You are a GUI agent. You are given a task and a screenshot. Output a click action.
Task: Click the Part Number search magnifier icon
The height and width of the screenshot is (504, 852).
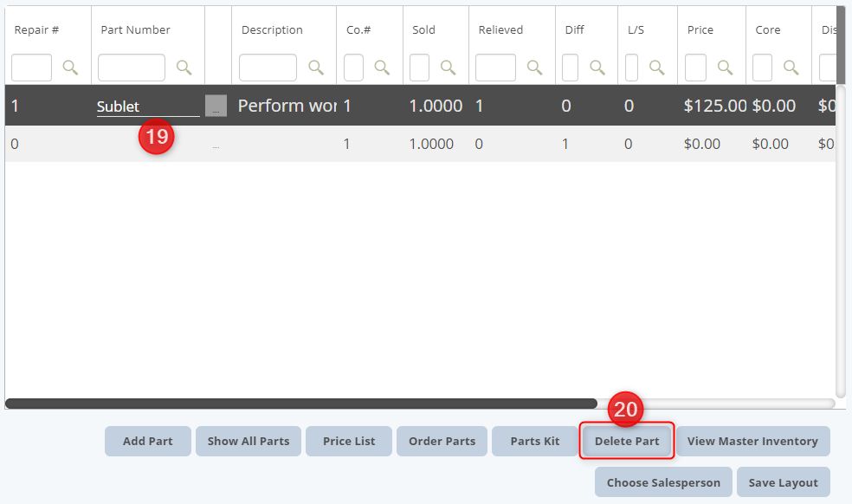click(184, 68)
